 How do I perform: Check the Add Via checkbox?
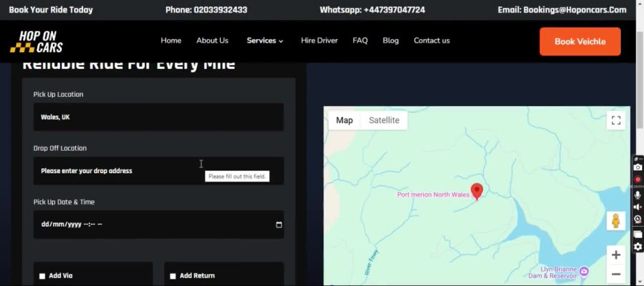click(x=43, y=276)
